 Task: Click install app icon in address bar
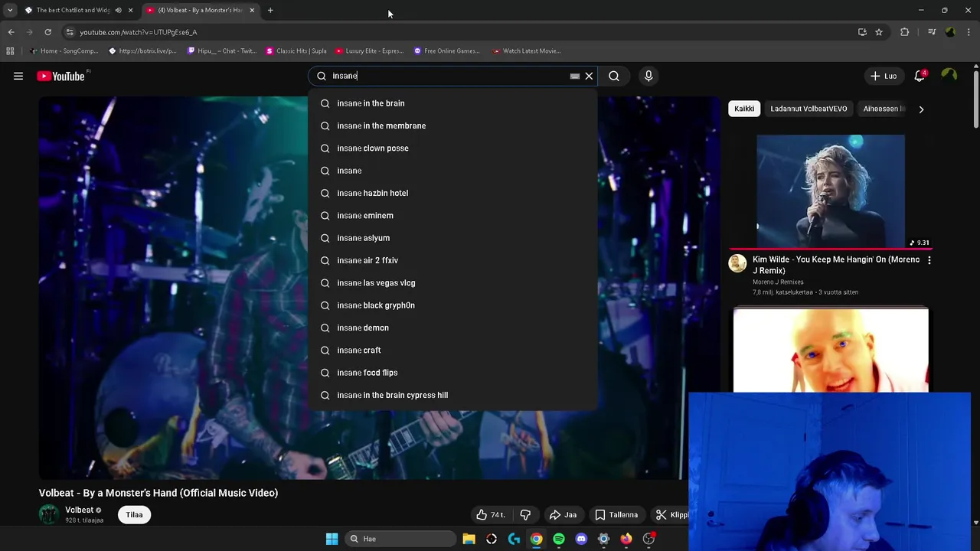click(x=862, y=32)
